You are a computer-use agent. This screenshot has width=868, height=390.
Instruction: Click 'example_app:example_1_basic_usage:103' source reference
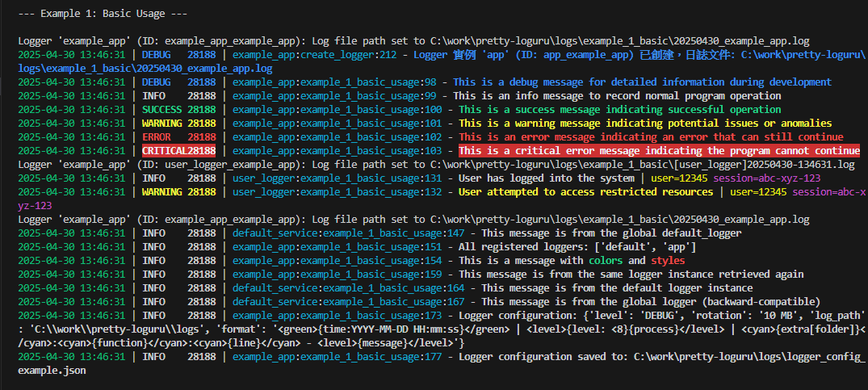pos(338,151)
